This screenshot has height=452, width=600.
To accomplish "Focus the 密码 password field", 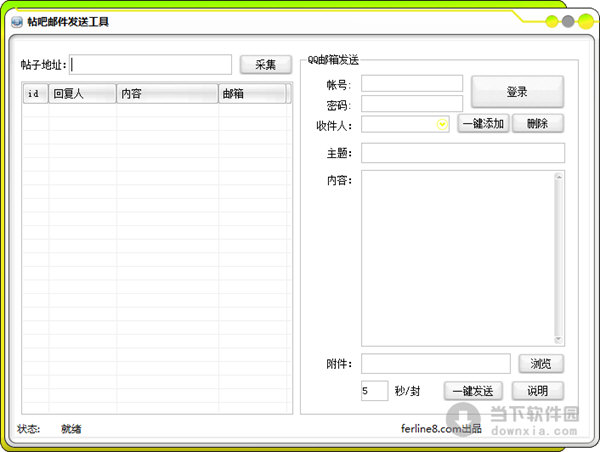I will [x=412, y=104].
